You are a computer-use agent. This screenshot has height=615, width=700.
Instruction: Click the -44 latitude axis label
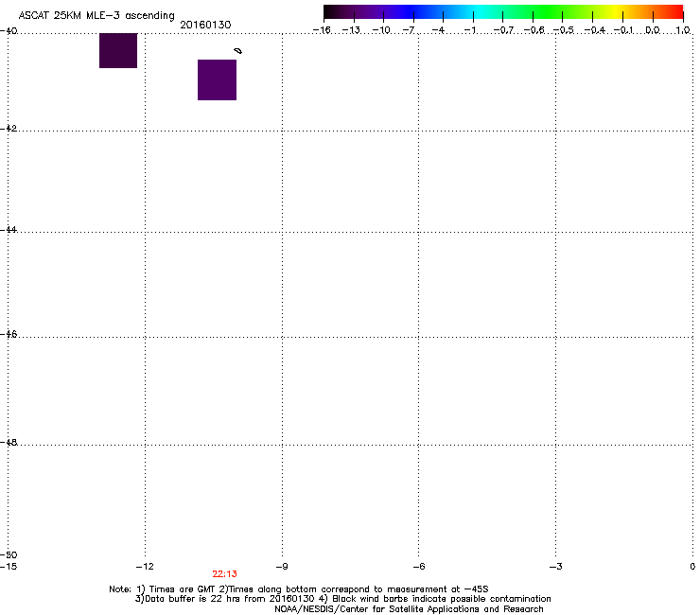click(9, 230)
